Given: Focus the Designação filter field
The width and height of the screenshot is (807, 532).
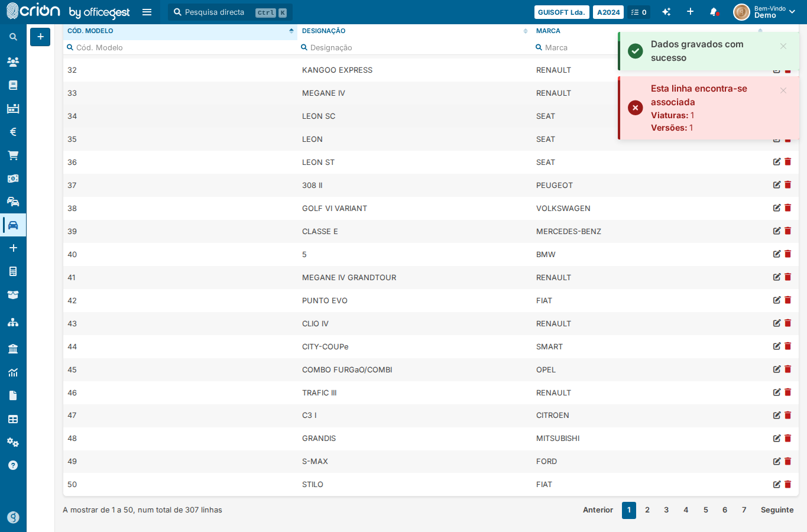Looking at the screenshot, I should (x=414, y=47).
